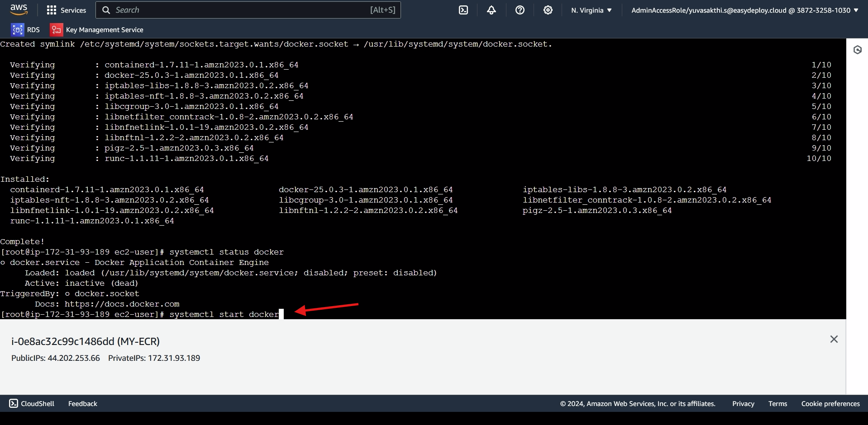Launch CloudShell from the top navigation bar

(x=463, y=10)
